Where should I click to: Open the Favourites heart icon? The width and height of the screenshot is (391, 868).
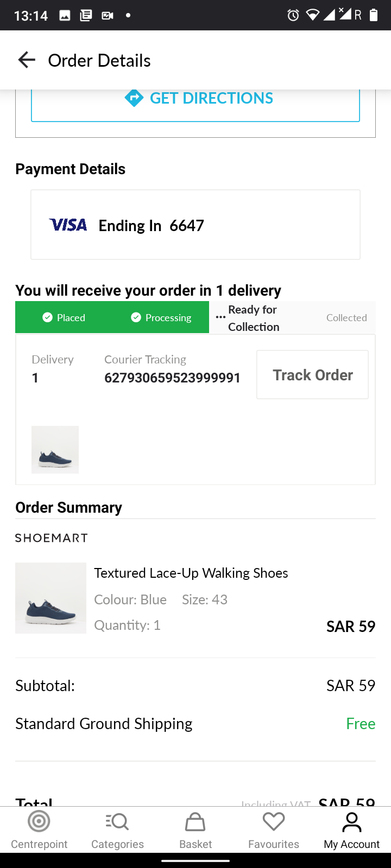[274, 822]
